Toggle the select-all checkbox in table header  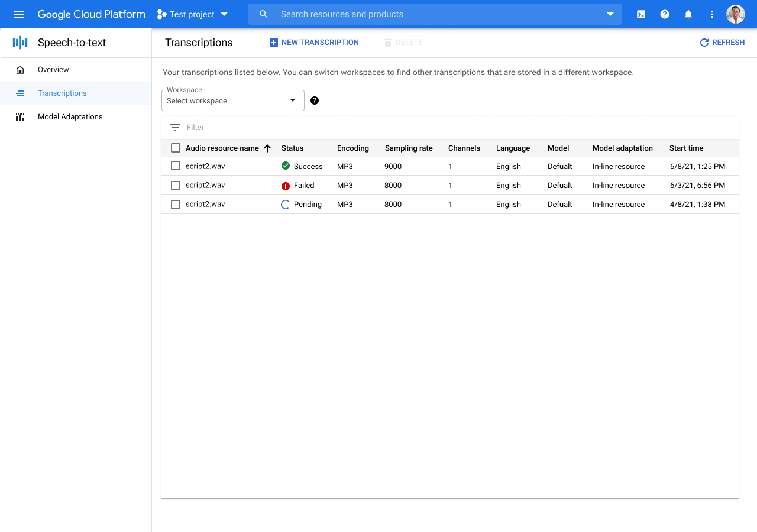pyautogui.click(x=176, y=148)
